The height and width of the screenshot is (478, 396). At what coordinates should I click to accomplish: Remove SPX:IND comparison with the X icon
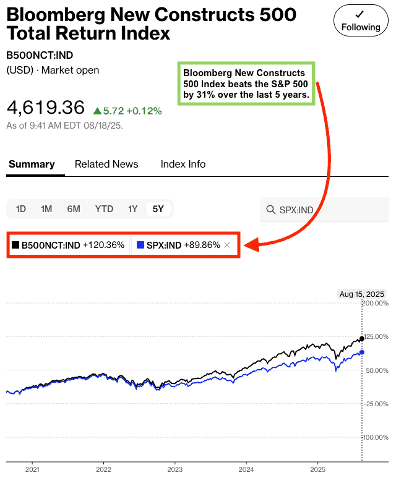[x=227, y=245]
